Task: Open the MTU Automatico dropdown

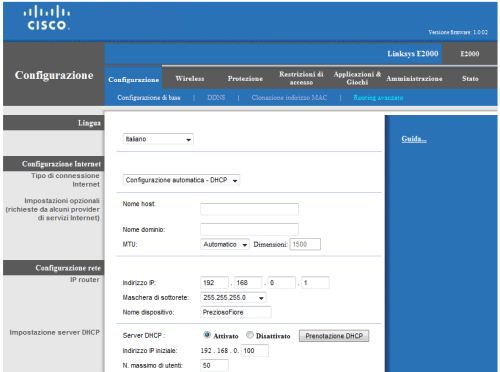Action: pyautogui.click(x=225, y=244)
